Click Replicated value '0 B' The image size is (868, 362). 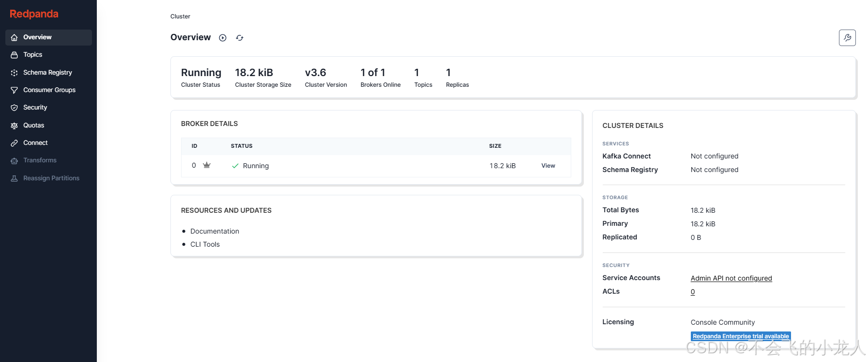(696, 237)
